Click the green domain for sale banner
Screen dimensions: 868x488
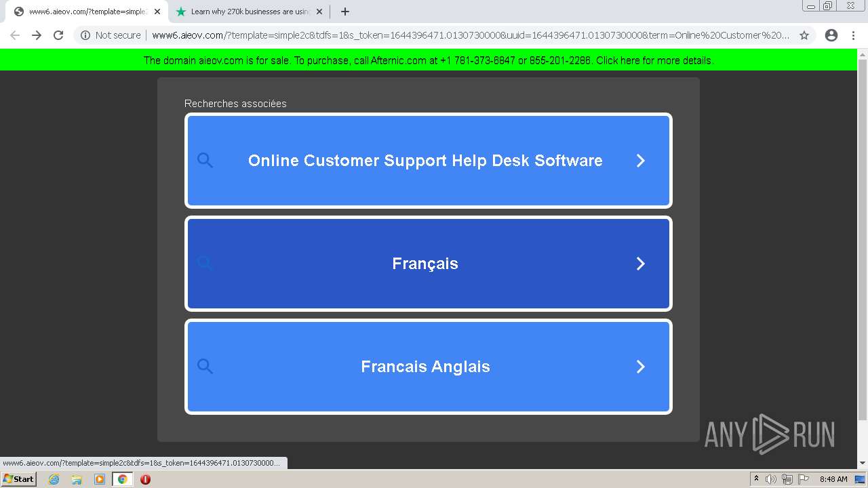(x=429, y=60)
